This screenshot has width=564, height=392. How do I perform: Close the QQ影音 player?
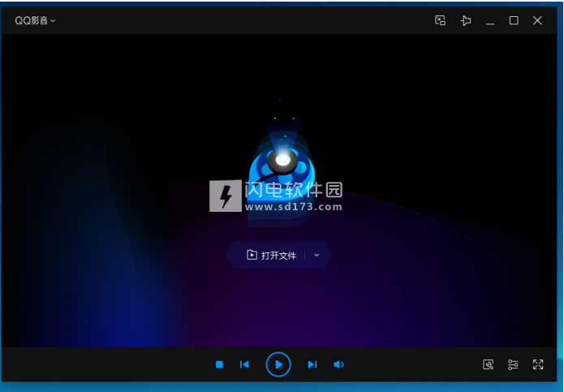[537, 20]
